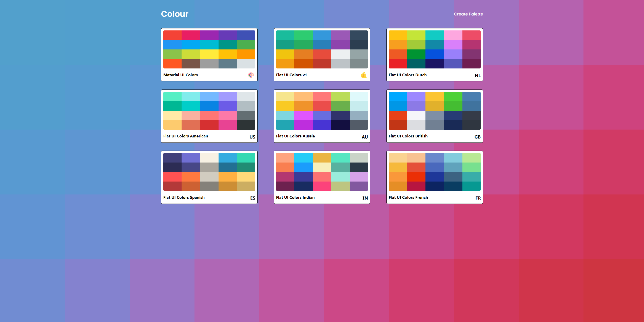
Task: Open the Flat UI Colors French title
Action: [x=408, y=197]
